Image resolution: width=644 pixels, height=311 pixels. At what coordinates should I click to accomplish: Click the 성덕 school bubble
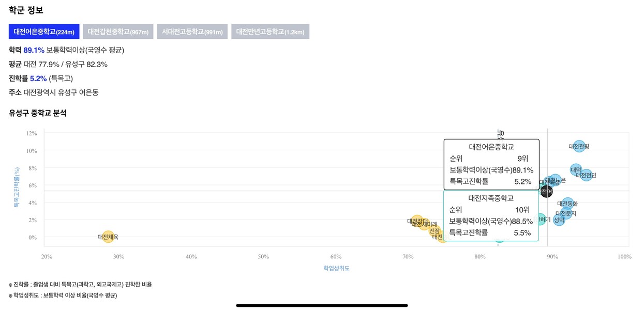pos(559,220)
